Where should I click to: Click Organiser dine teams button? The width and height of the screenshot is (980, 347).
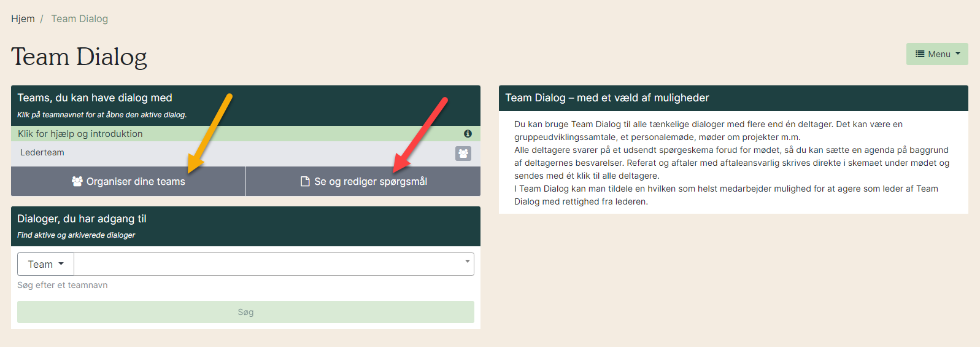pos(128,181)
